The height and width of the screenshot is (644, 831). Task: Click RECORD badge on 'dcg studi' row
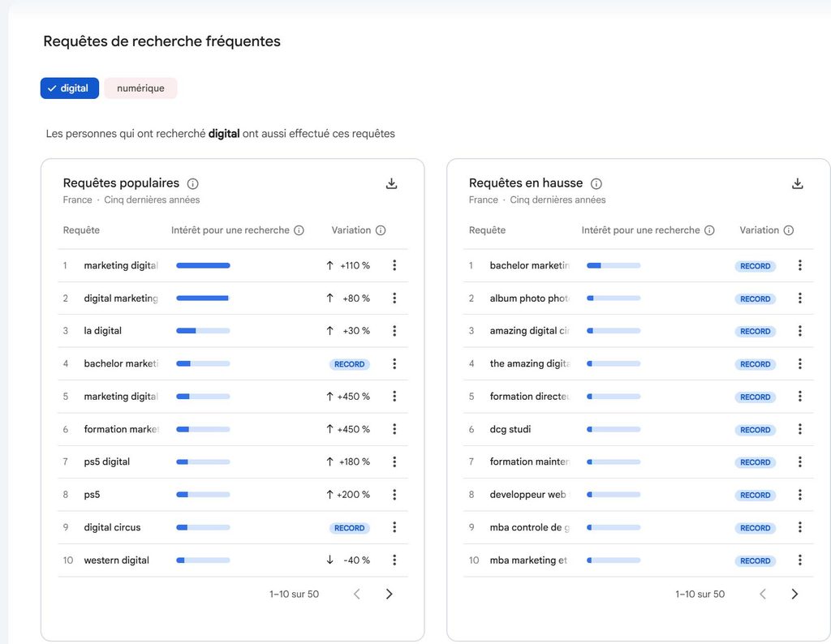click(756, 430)
